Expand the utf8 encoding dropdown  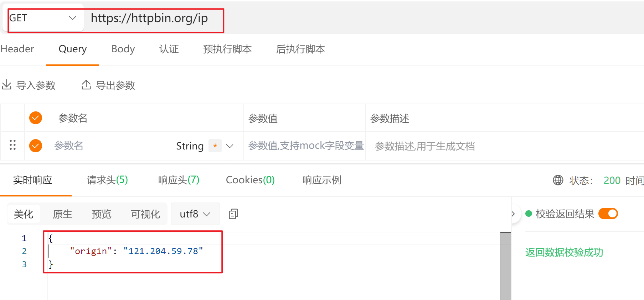[195, 214]
